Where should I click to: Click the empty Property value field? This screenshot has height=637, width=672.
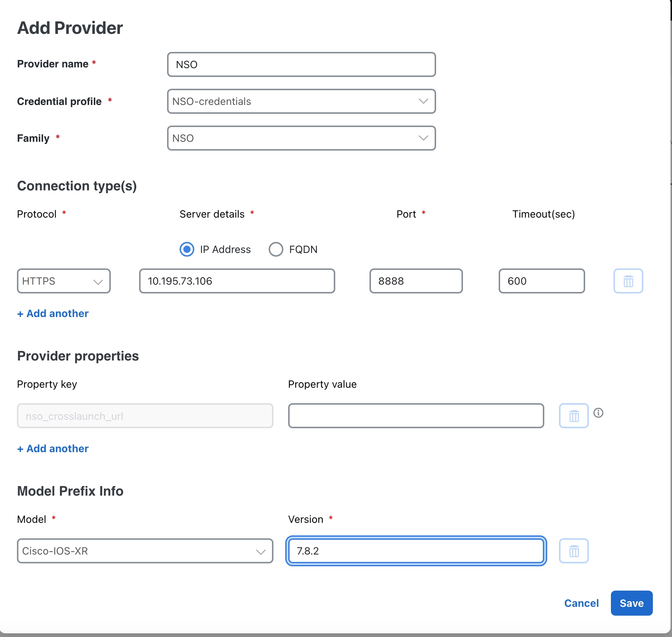[x=416, y=416]
